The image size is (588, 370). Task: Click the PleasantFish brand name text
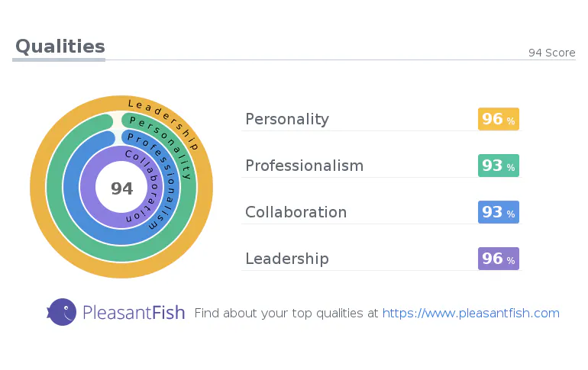pos(134,313)
